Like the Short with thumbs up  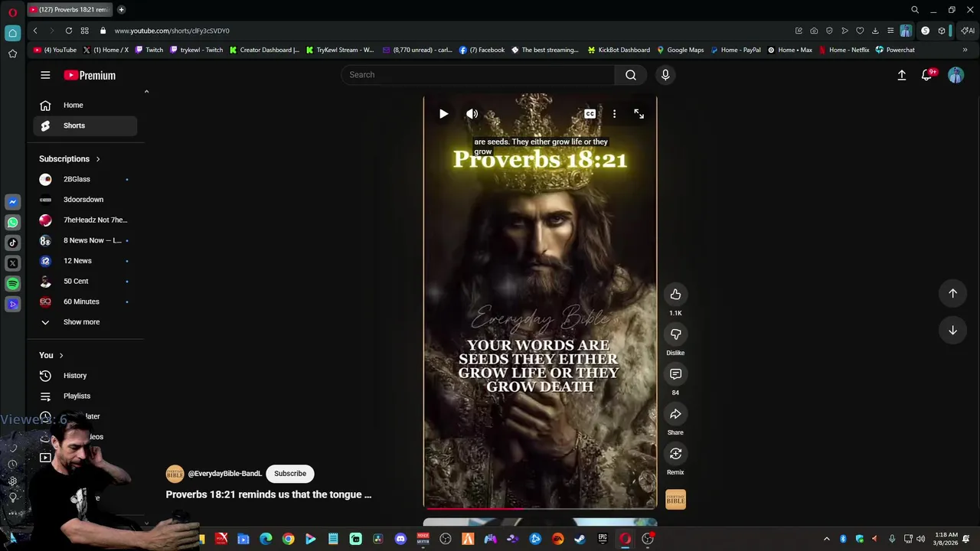(675, 295)
